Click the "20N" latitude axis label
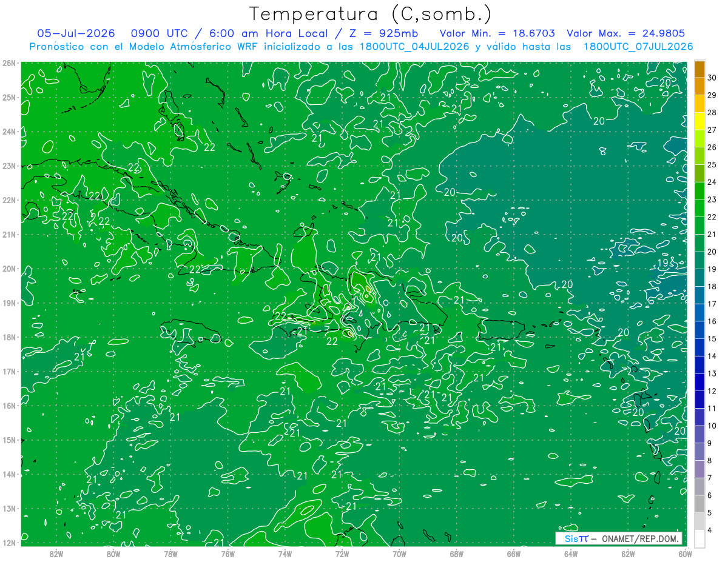 click(x=9, y=269)
